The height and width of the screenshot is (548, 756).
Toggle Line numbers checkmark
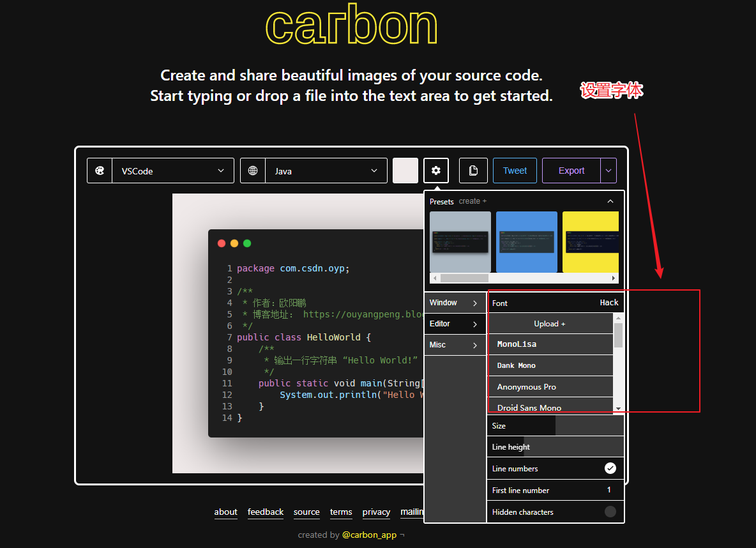[610, 468]
